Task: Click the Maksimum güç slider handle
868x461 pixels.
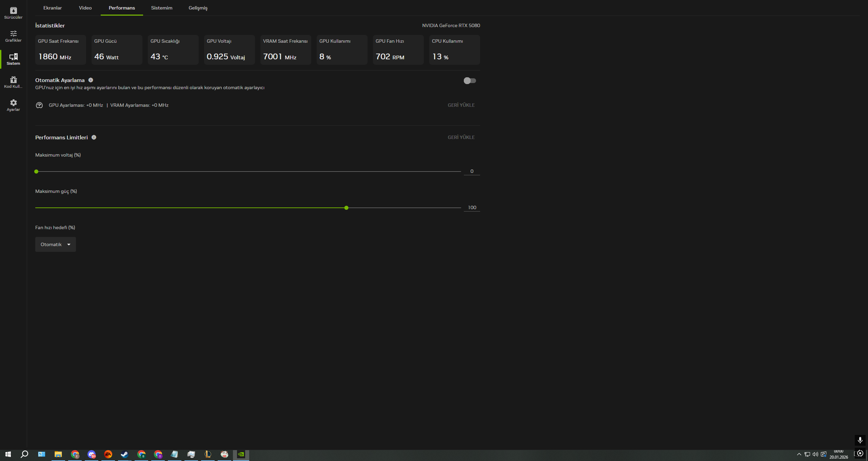Action: [346, 208]
